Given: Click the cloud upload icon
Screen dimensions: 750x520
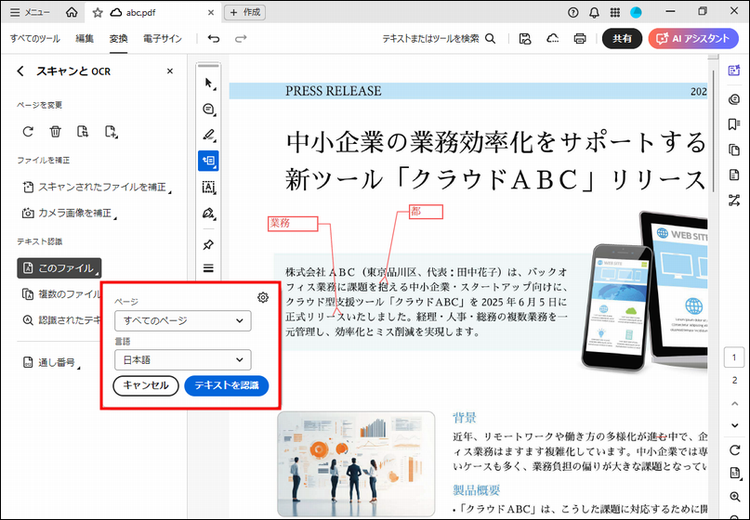Looking at the screenshot, I should [552, 39].
